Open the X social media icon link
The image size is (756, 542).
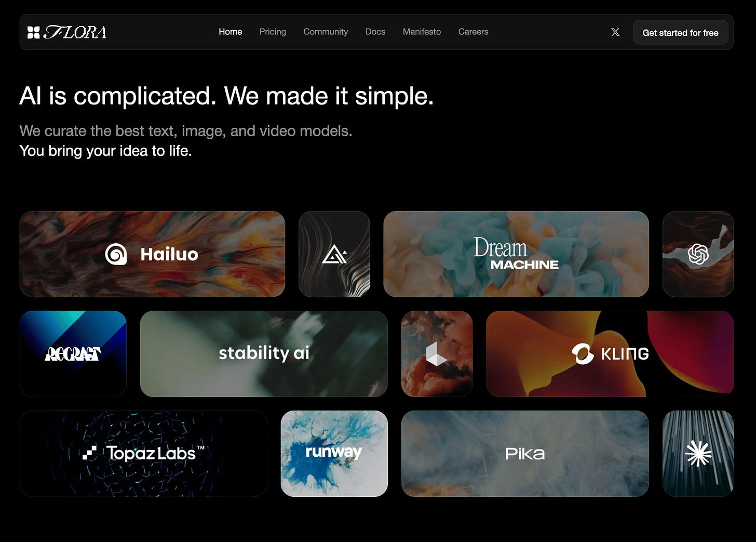click(615, 32)
